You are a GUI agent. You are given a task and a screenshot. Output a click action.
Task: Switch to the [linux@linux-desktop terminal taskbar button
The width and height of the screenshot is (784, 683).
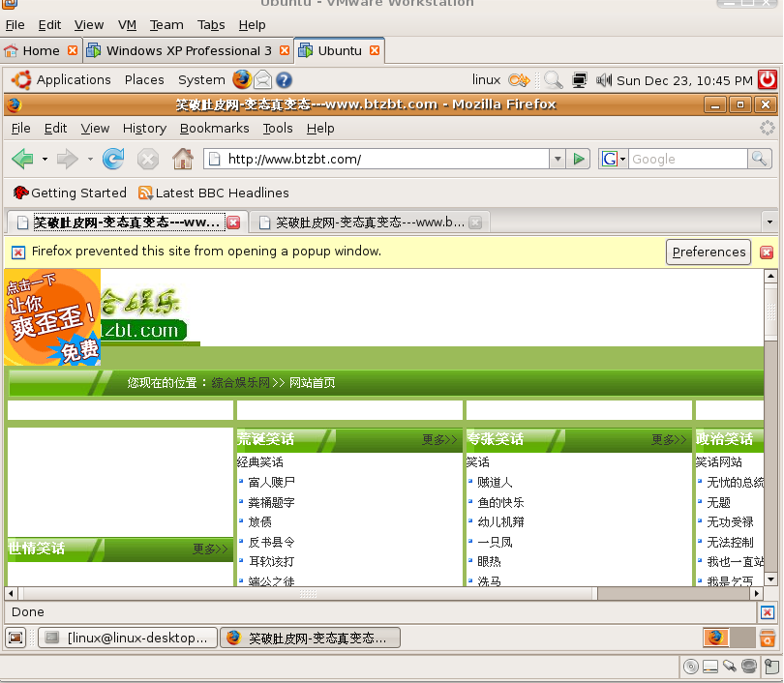(x=128, y=638)
